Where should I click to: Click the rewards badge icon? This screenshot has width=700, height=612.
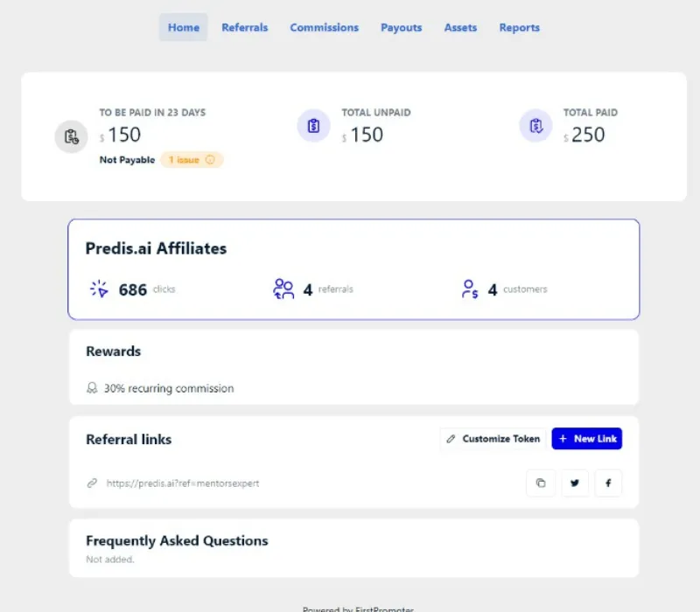click(92, 388)
